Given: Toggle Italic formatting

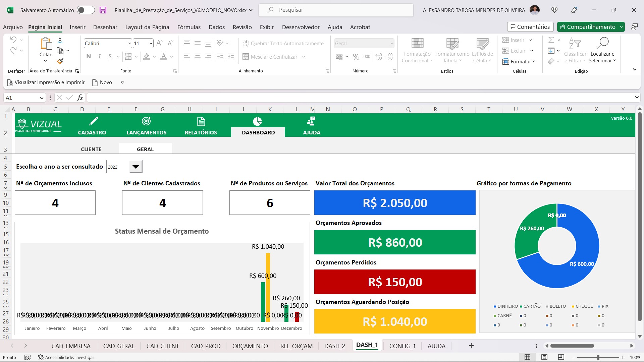Looking at the screenshot, I should coord(99,56).
